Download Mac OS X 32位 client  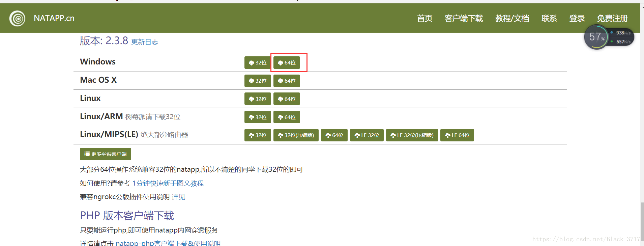258,81
